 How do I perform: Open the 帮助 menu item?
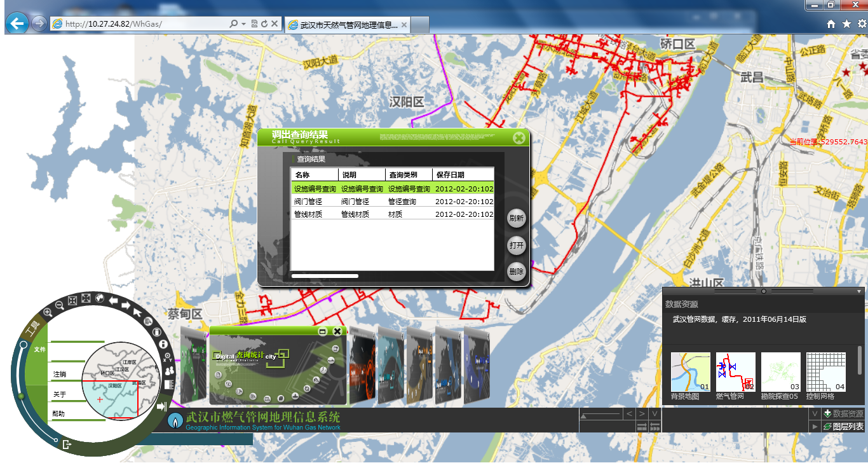tap(58, 414)
